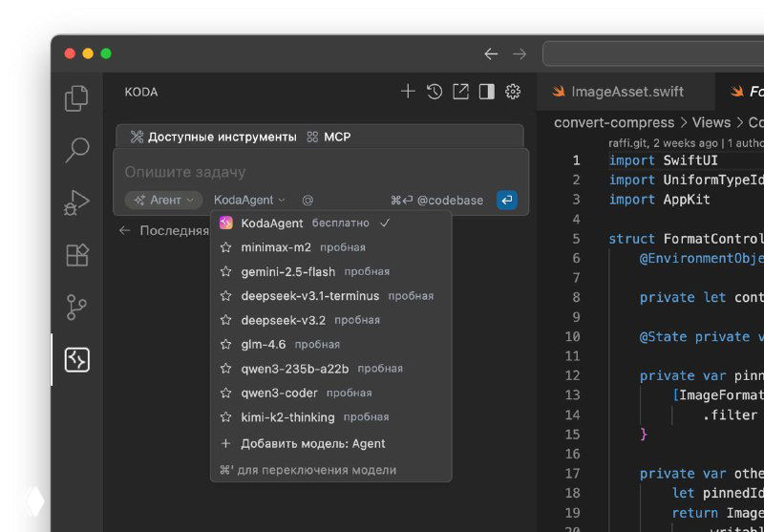Star the gemini-2.5-flash model

pos(225,272)
